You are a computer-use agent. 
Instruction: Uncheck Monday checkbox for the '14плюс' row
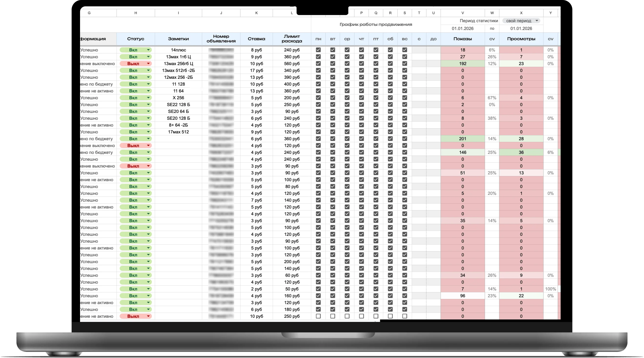pyautogui.click(x=318, y=50)
